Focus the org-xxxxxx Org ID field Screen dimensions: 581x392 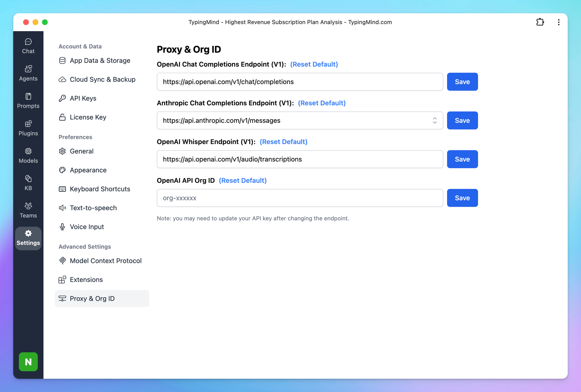pos(300,198)
